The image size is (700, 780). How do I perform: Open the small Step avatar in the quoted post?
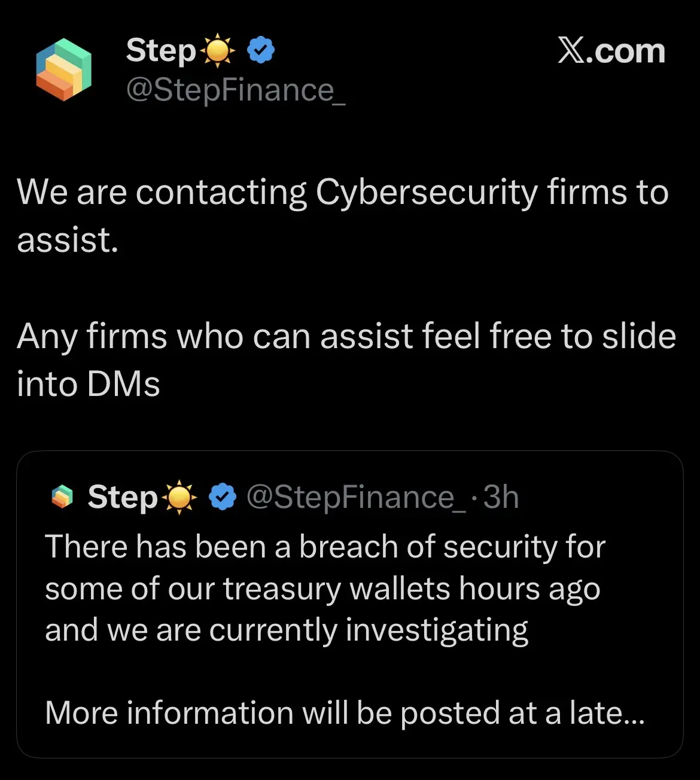tap(62, 497)
